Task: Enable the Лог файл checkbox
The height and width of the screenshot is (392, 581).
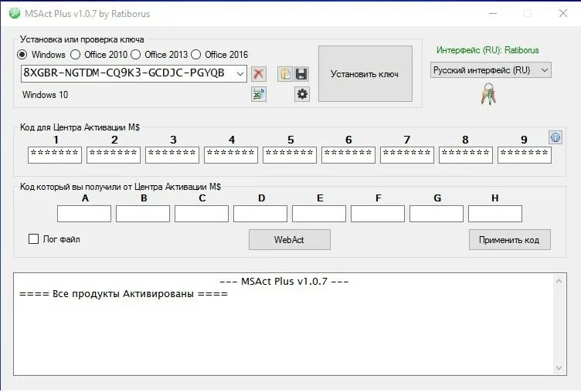Action: point(33,238)
